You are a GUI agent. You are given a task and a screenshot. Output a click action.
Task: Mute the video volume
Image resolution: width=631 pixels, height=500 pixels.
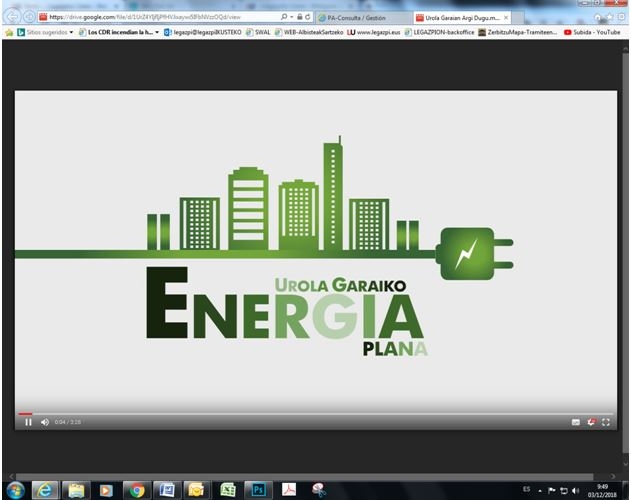click(x=45, y=422)
